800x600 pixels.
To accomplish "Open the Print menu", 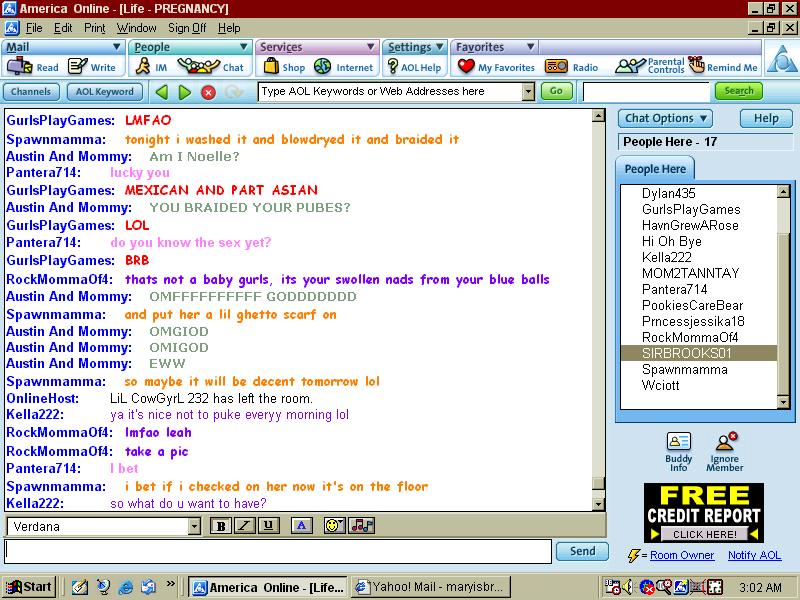I will coord(95,28).
